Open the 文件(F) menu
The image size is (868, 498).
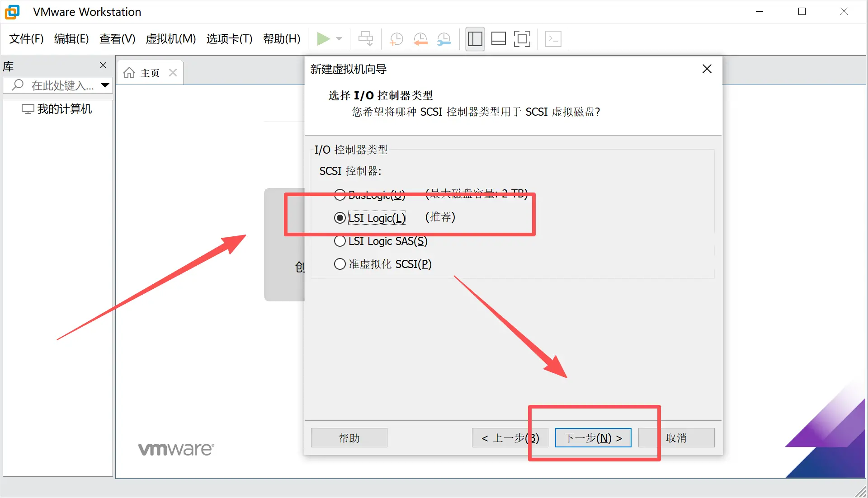[x=26, y=39]
